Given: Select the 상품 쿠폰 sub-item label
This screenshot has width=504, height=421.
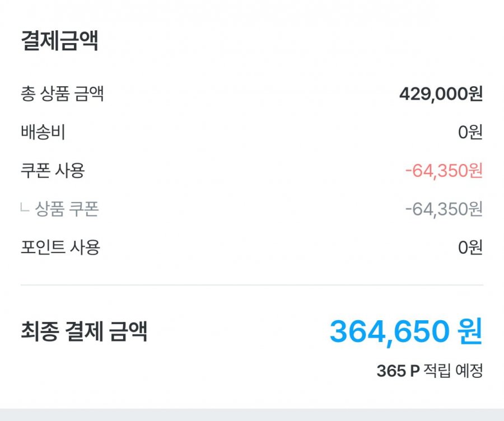Looking at the screenshot, I should 67,209.
